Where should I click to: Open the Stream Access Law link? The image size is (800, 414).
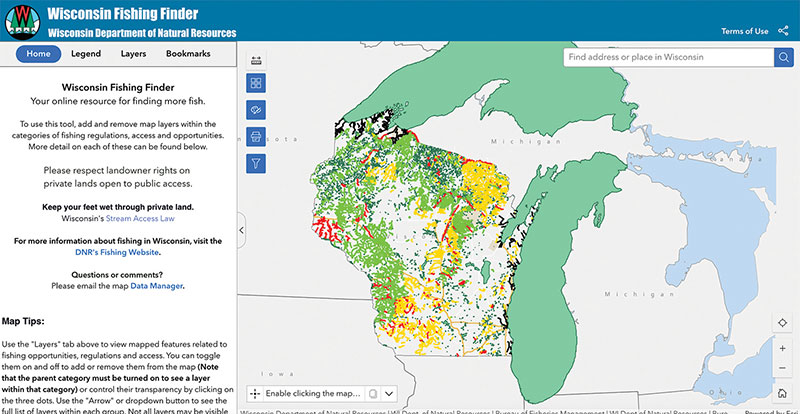(x=140, y=218)
